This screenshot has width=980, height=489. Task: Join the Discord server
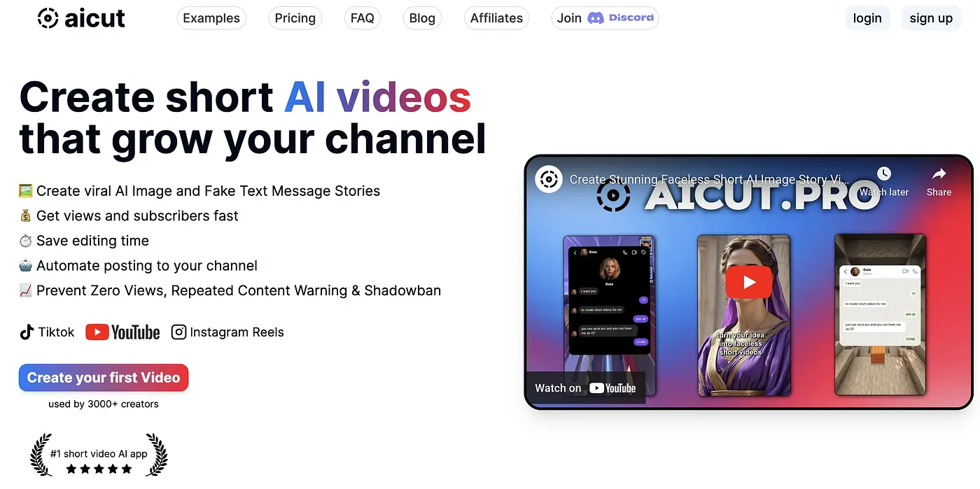click(x=605, y=18)
